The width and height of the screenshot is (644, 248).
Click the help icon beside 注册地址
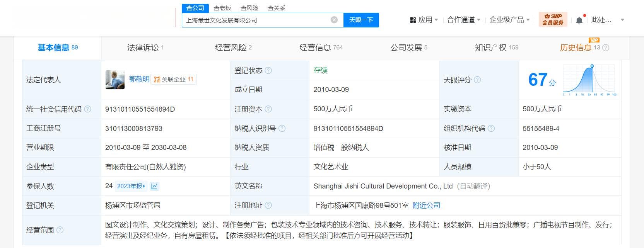click(268, 205)
